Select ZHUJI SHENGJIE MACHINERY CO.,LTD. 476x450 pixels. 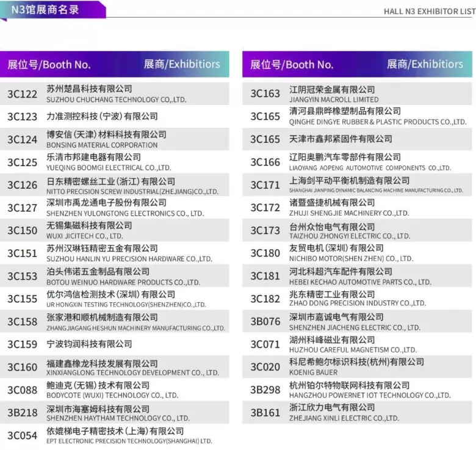coord(349,213)
